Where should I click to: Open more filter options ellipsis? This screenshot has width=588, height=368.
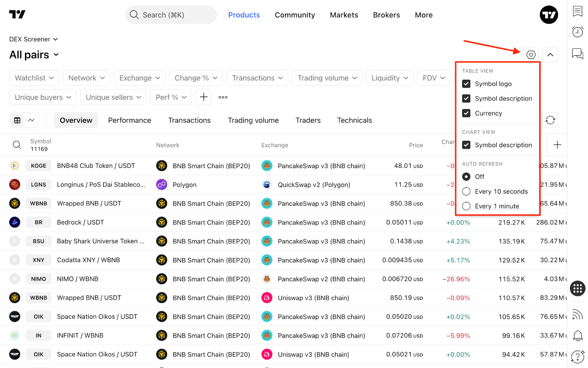tap(223, 97)
